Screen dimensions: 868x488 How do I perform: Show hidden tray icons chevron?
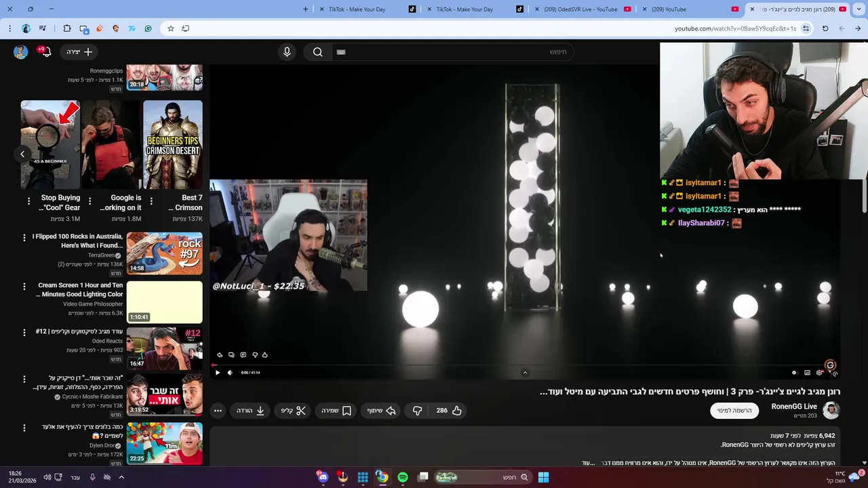121,477
